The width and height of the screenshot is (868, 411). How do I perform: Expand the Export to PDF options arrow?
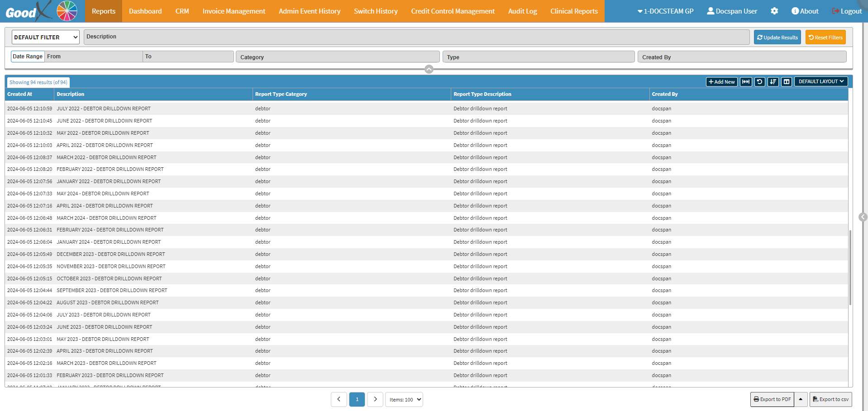tap(801, 399)
